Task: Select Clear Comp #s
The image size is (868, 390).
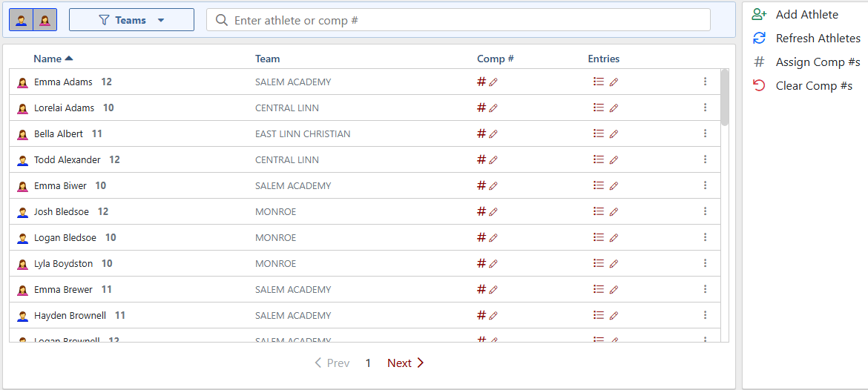Action: pyautogui.click(x=802, y=86)
